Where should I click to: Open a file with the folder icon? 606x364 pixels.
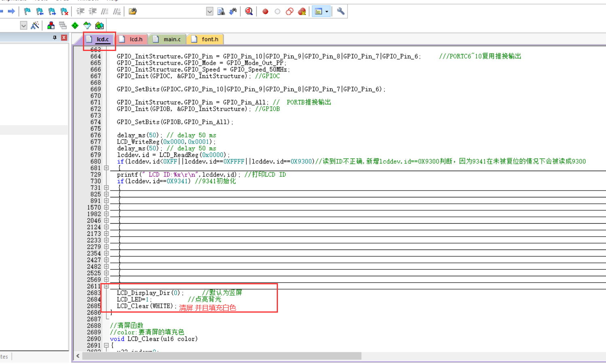[133, 11]
